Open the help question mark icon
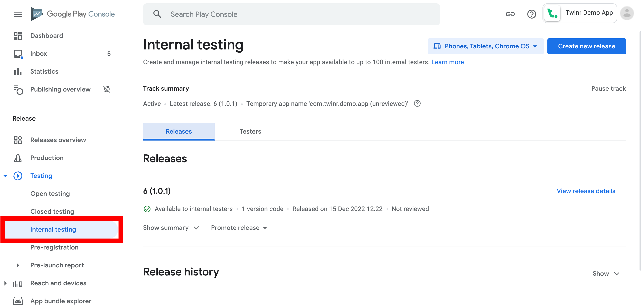 coord(531,14)
